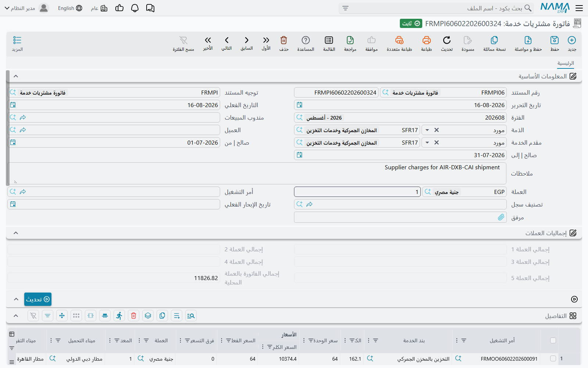Open filter options in the search bar

click(x=345, y=8)
